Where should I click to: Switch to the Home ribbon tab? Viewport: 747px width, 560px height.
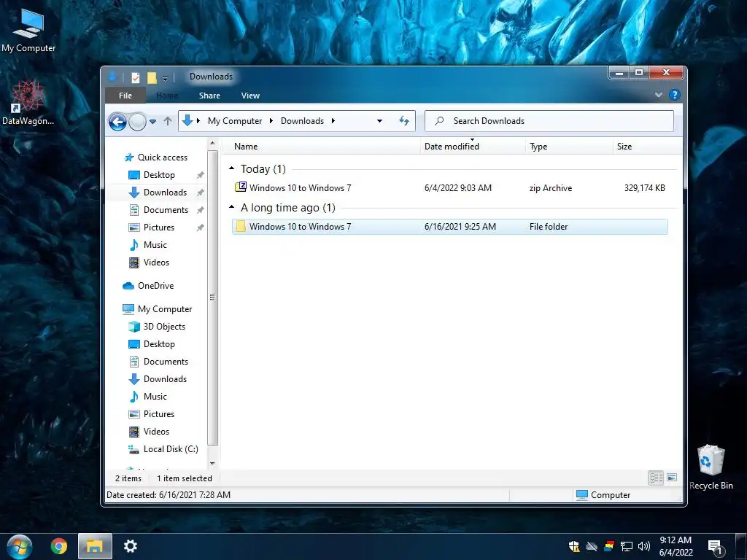167,96
